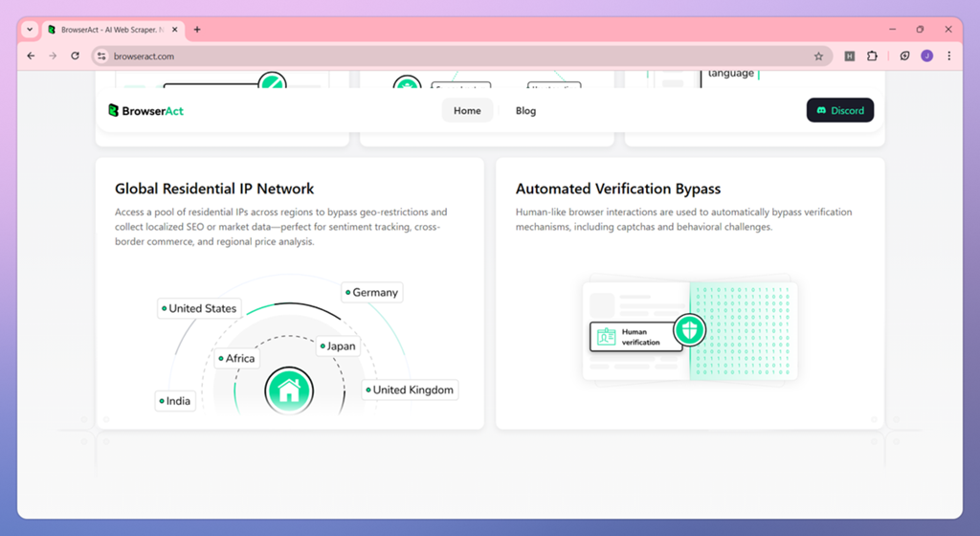Viewport: 980px width, 536px height.
Task: Click the India location label
Action: click(175, 401)
